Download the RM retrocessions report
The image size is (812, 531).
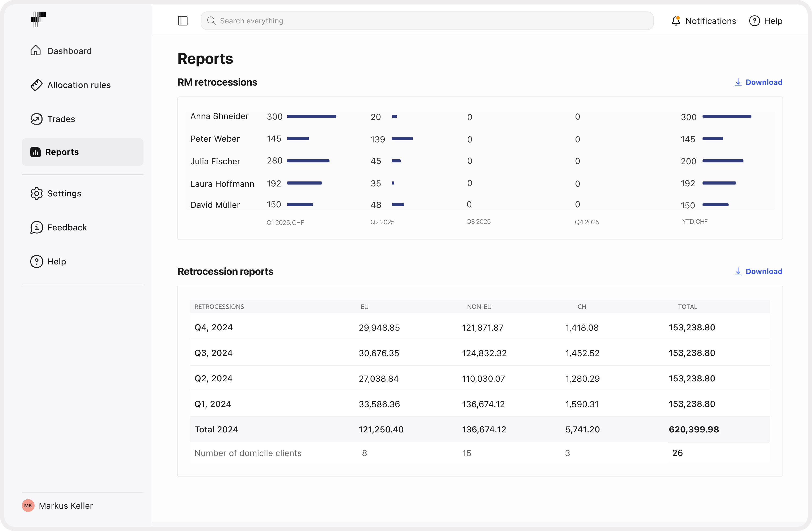tap(758, 82)
